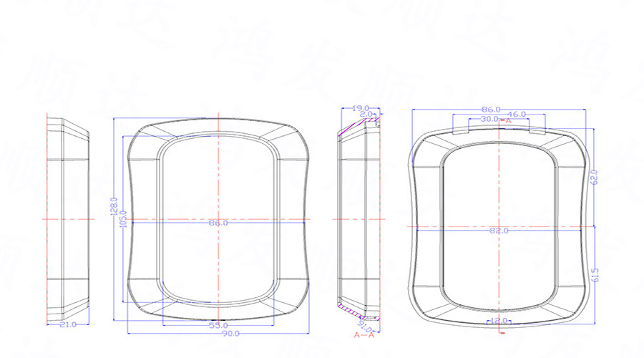This screenshot has height=358, width=644.
Task: Select the 86.0 width label inside front view
Action: pyautogui.click(x=218, y=223)
